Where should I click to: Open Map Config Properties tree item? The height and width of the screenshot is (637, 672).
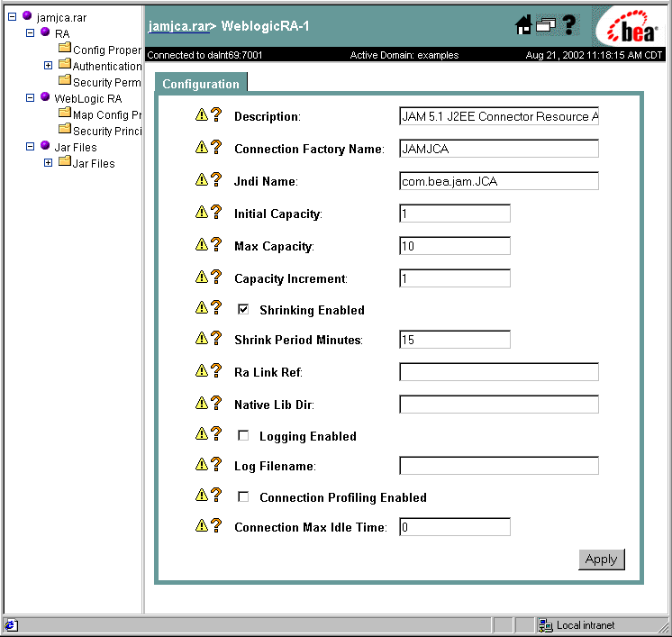107,115
